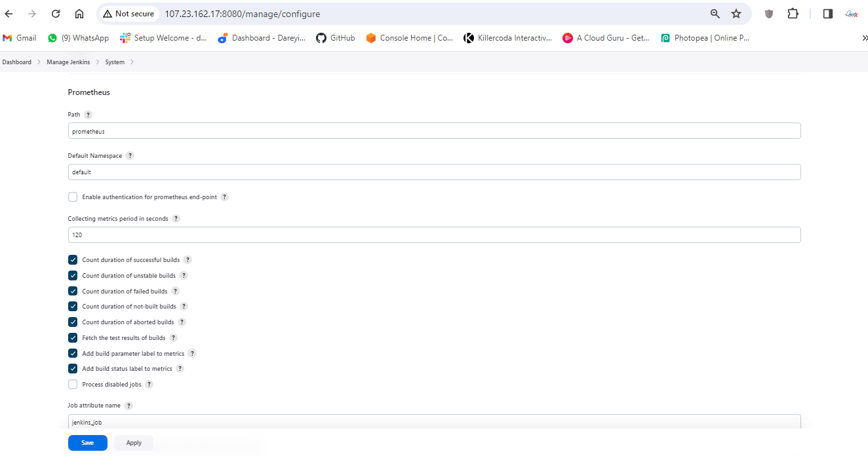The height and width of the screenshot is (456, 868).
Task: Enable Process disabled jobs checkbox
Action: click(73, 385)
